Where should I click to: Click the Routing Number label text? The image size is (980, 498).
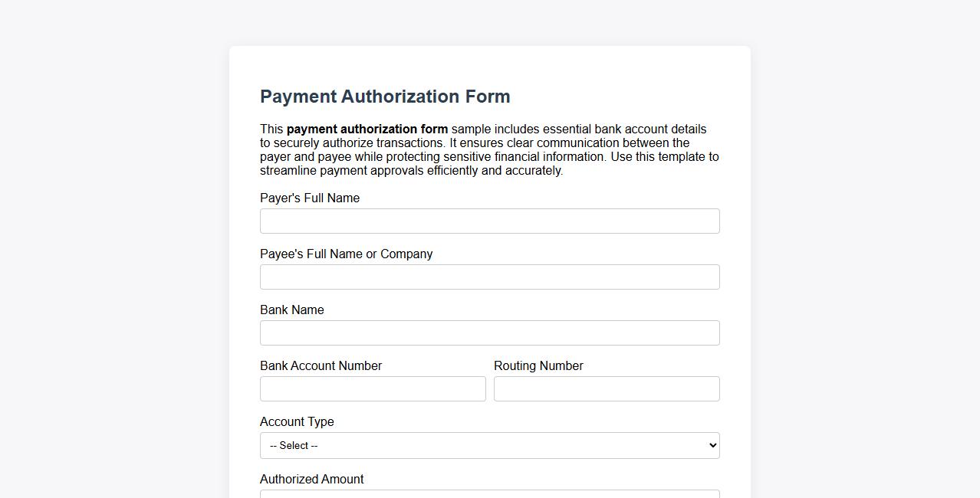tap(538, 365)
